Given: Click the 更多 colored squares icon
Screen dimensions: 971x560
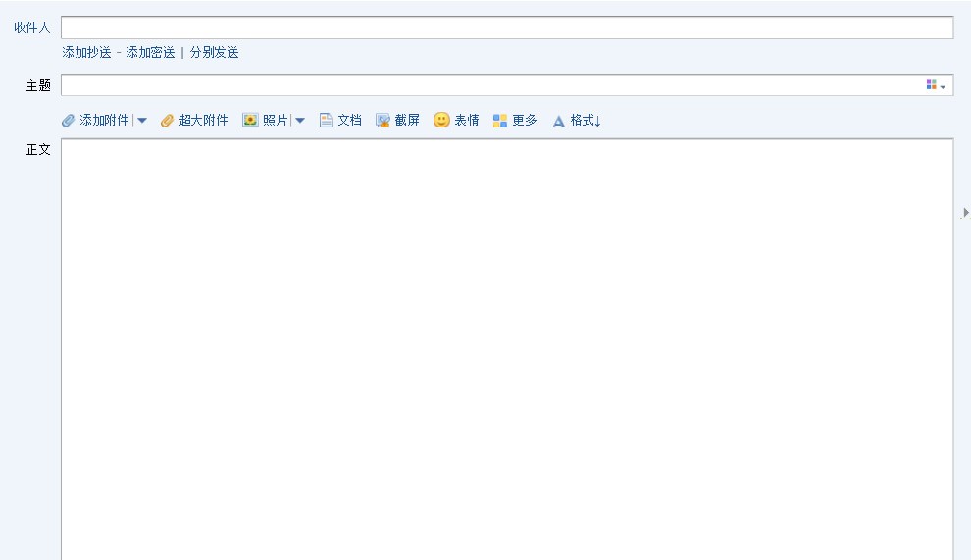Looking at the screenshot, I should pyautogui.click(x=500, y=121).
